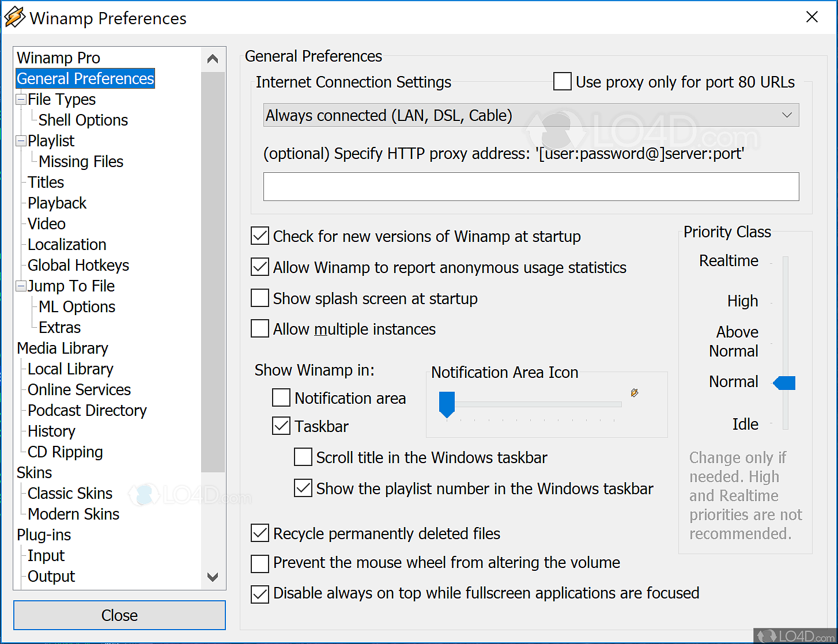Open the Modern Skins preferences page
Viewport: 838px width, 644px height.
[74, 514]
